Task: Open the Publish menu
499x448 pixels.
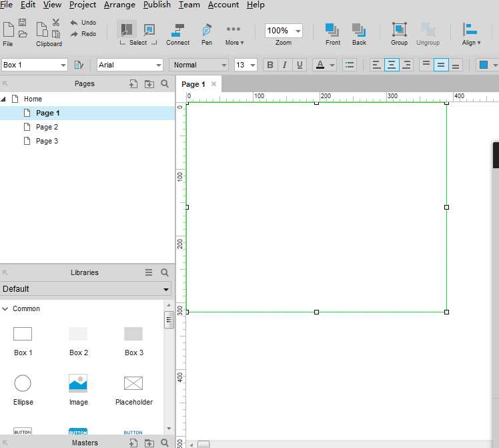Action: click(x=157, y=5)
